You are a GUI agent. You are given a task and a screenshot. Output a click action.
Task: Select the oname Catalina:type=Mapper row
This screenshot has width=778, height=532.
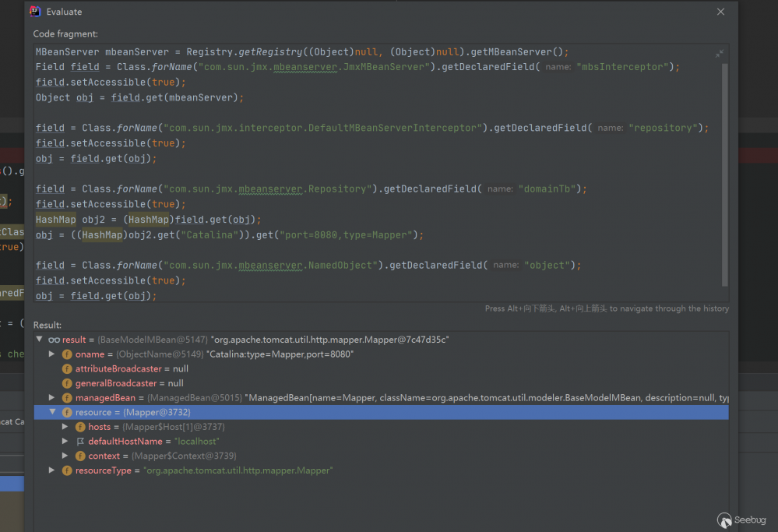tap(381, 354)
